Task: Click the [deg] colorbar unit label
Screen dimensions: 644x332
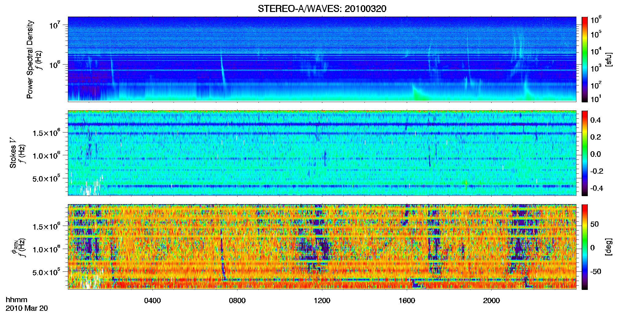Action: pyautogui.click(x=609, y=247)
